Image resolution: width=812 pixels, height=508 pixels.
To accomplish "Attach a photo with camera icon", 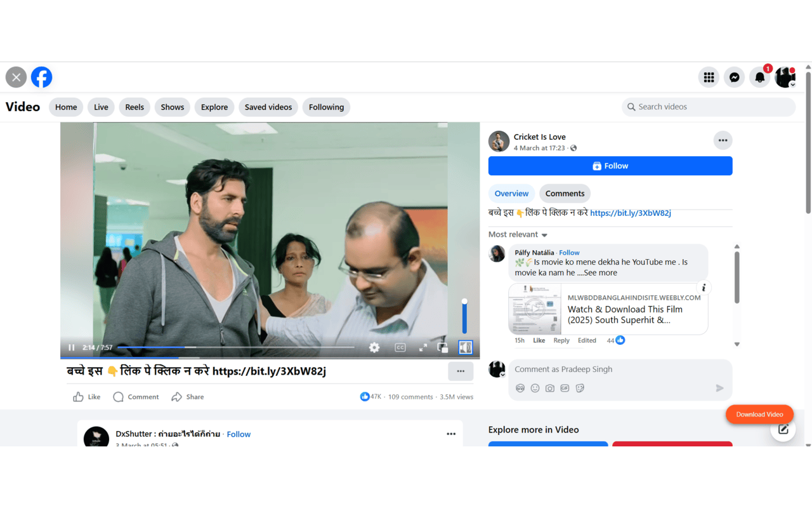I will coord(550,388).
